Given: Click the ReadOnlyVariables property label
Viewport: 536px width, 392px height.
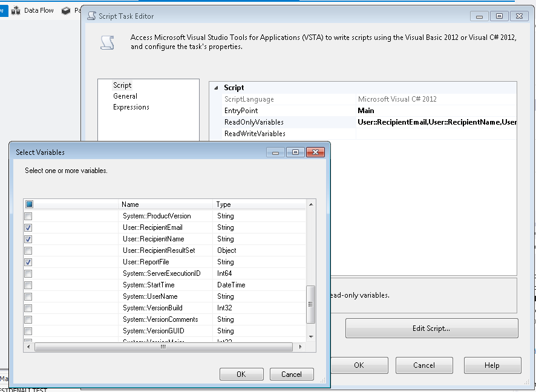Looking at the screenshot, I should (254, 122).
